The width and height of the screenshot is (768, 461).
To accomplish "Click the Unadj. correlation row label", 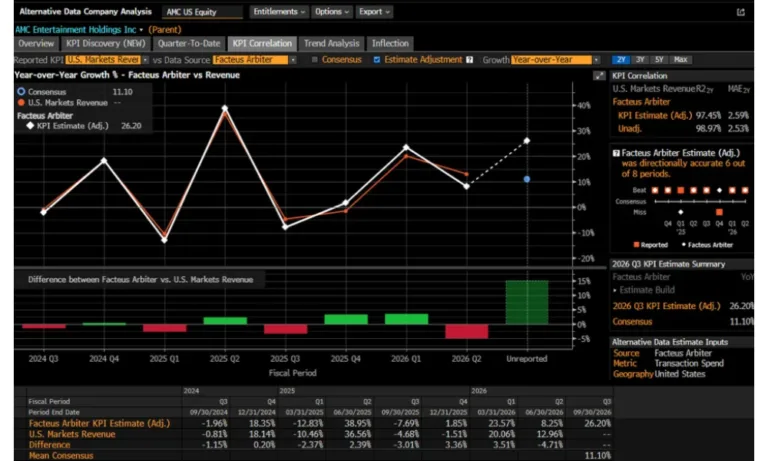I will (629, 128).
